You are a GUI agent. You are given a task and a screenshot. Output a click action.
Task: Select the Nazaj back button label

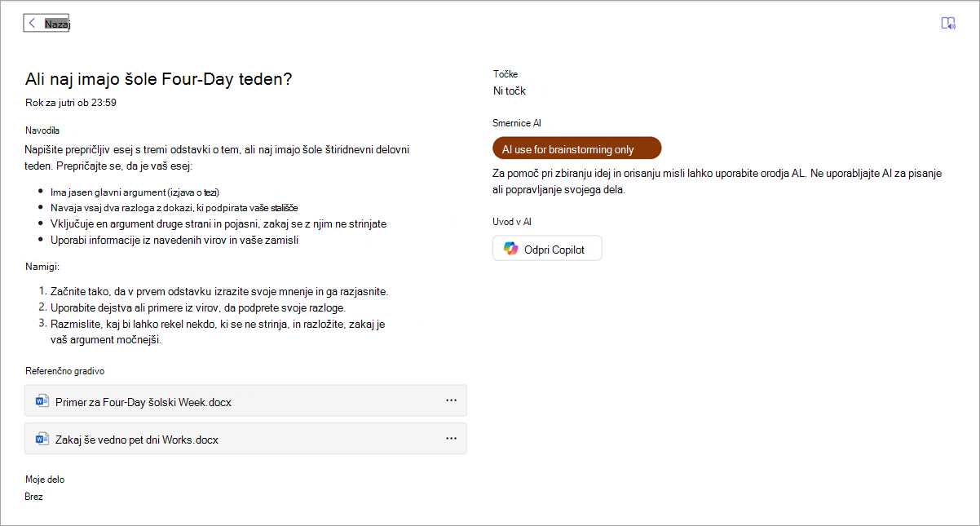57,24
